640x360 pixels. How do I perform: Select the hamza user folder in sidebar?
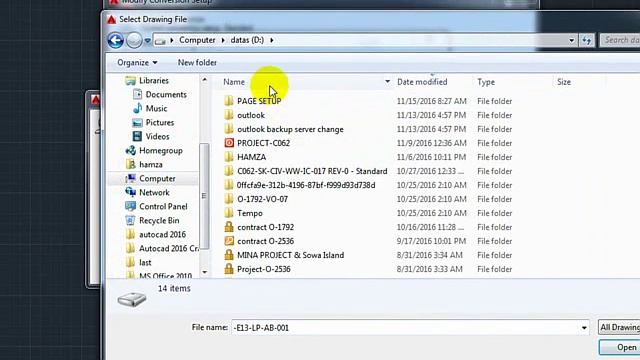click(x=144, y=164)
